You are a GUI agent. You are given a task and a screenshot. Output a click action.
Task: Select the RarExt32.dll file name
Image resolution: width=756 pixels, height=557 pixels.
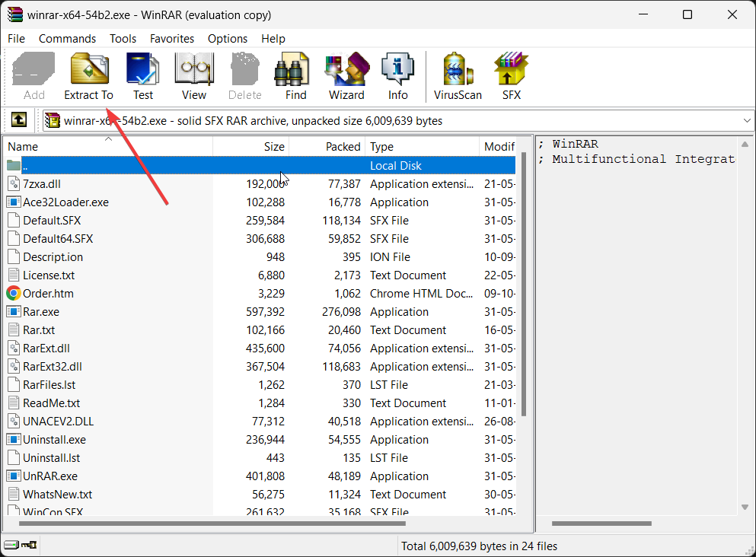tap(53, 367)
